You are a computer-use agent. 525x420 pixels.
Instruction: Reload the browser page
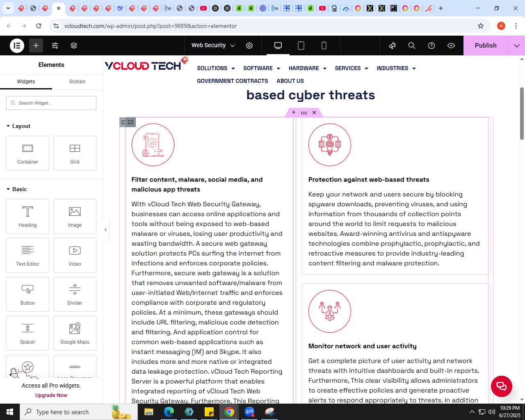point(39,26)
